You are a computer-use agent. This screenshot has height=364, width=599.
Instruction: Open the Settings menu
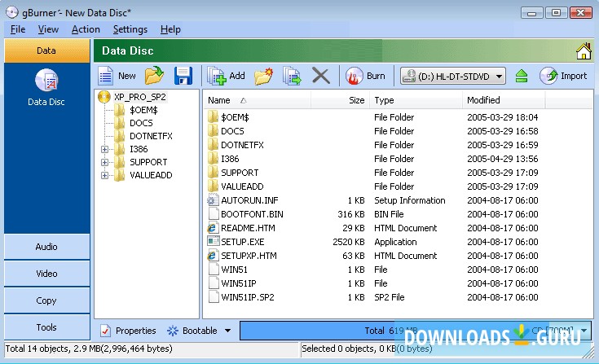click(x=130, y=29)
